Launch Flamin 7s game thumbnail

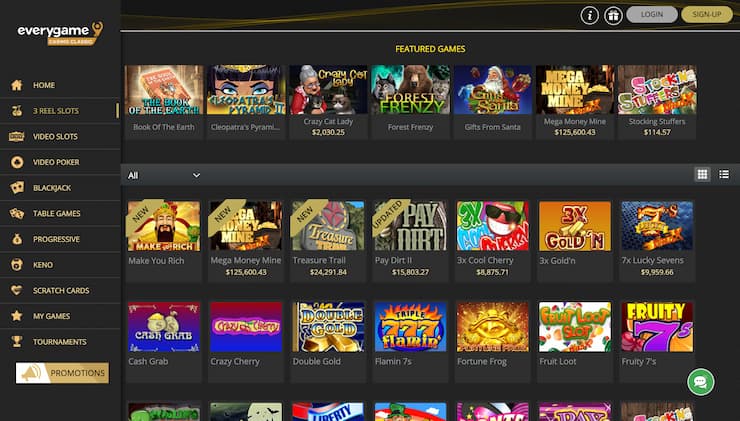[x=410, y=327]
